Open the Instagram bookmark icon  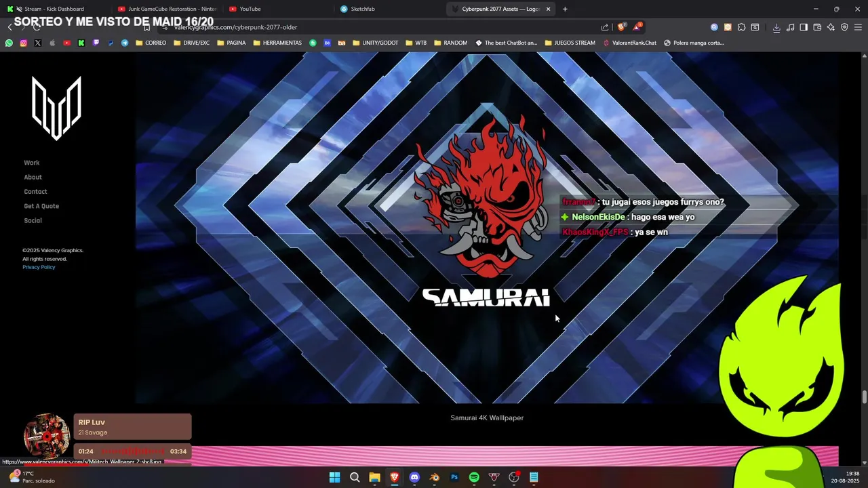tap(23, 43)
